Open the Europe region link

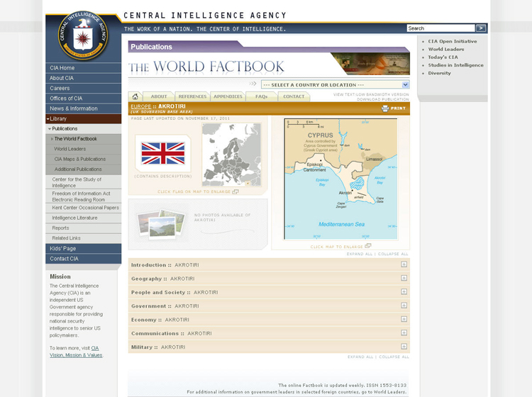click(140, 106)
